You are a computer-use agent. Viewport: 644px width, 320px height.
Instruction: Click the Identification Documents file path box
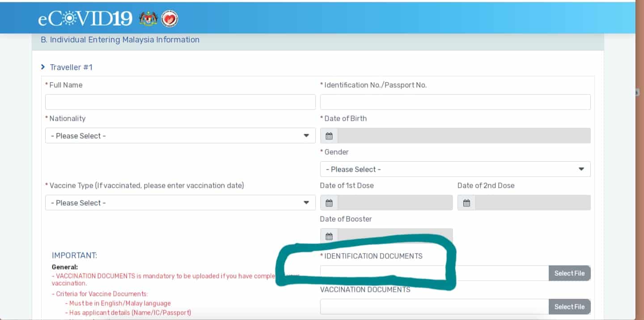[434, 273]
